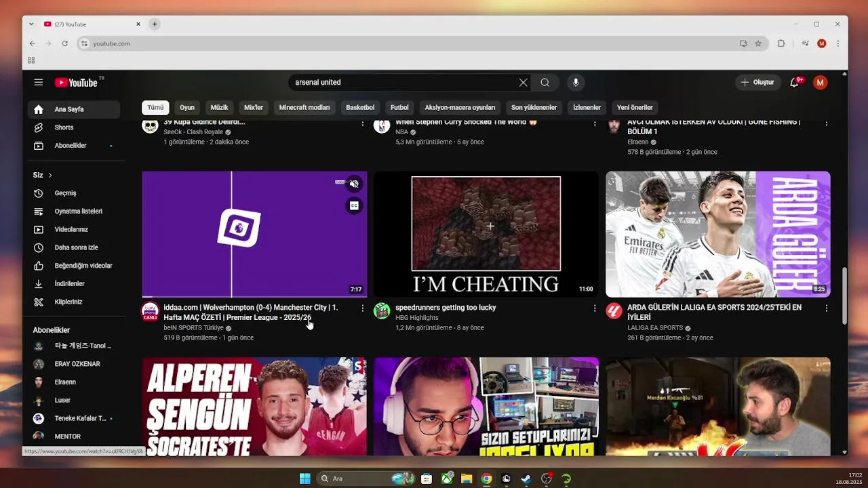Select the İzlenenler filter chip
868x488 pixels.
click(587, 107)
